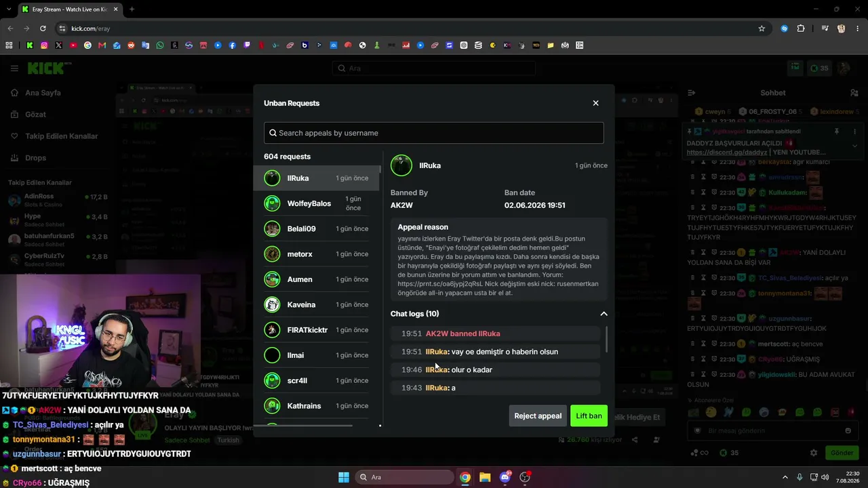
Task: Open Takip Edilen Kanallar in sidebar
Action: click(x=54, y=136)
